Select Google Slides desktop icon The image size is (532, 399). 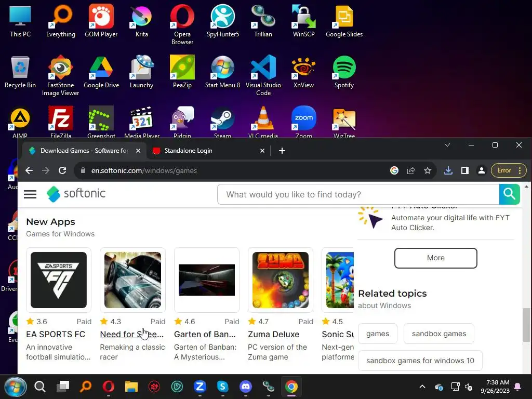pyautogui.click(x=344, y=21)
